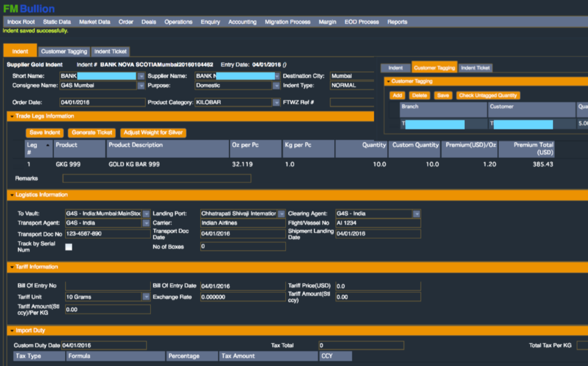Click Adjust Weight for Silver button
588x366 pixels.
pyautogui.click(x=153, y=133)
